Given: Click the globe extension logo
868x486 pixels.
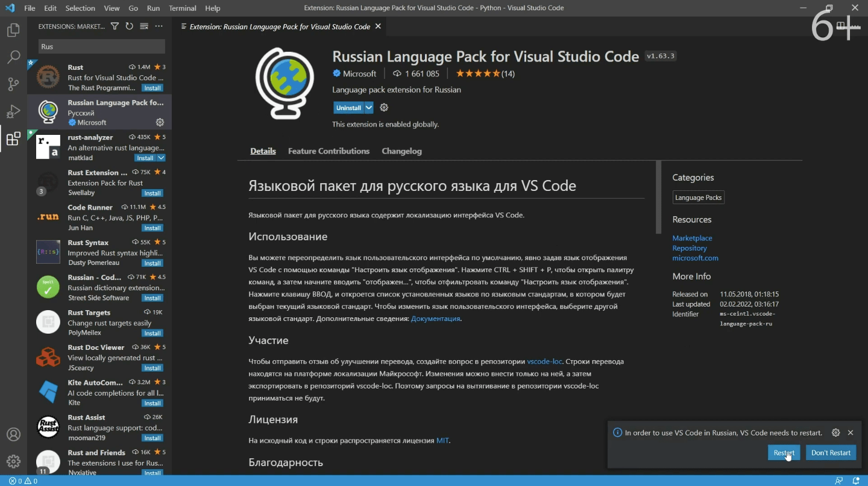Looking at the screenshot, I should (x=285, y=84).
